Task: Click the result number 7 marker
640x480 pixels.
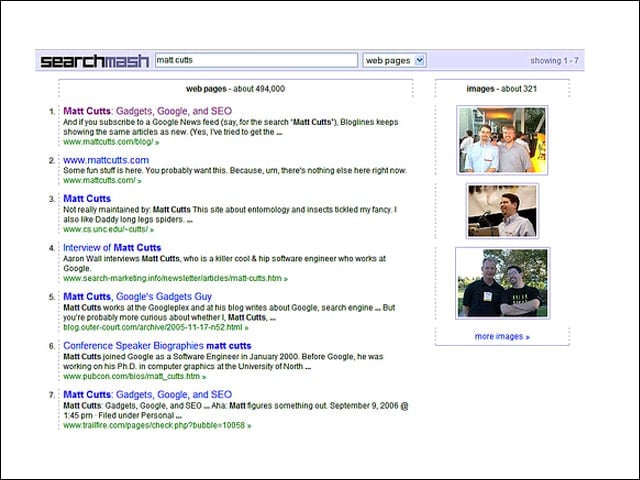Action: coord(52,395)
